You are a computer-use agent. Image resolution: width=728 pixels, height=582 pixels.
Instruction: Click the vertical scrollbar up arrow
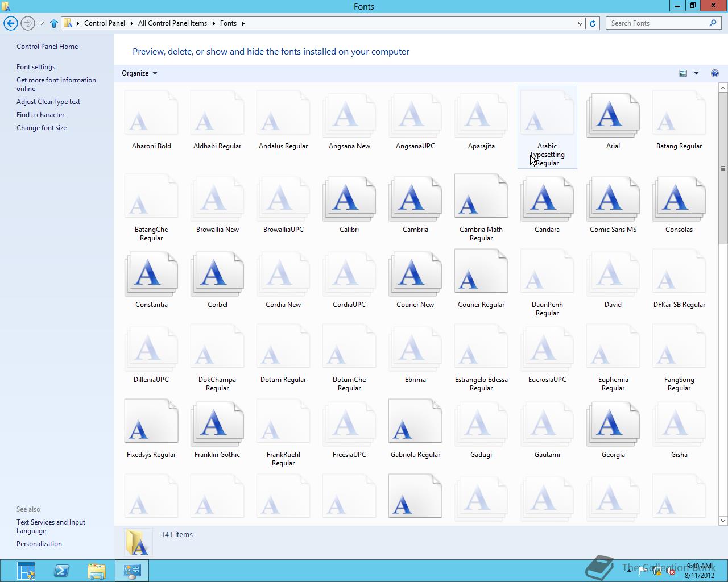click(723, 88)
